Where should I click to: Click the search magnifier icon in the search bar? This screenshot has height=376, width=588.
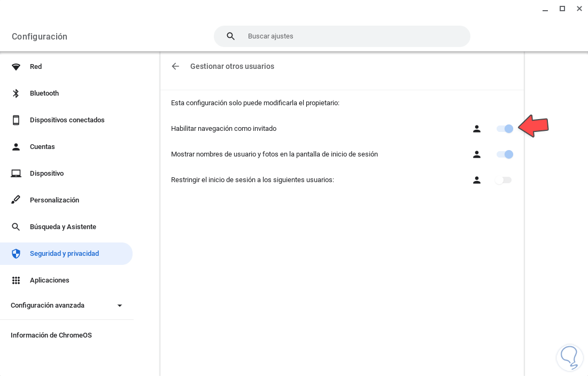(x=231, y=36)
